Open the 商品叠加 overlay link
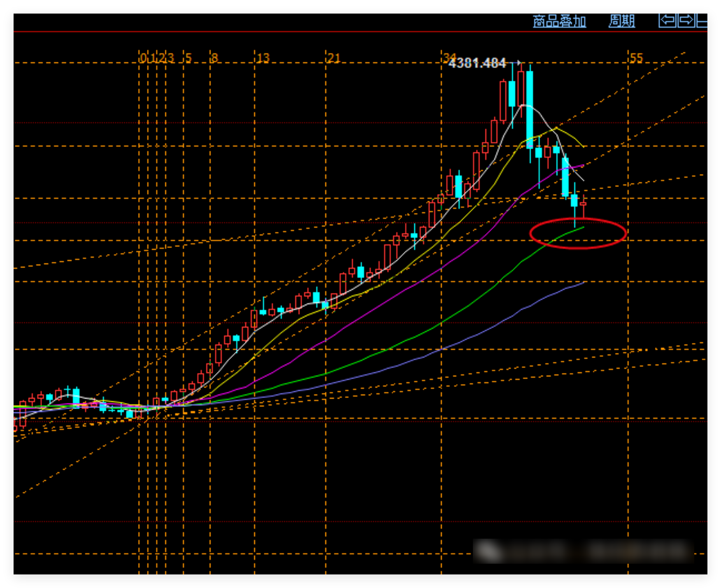721x588 pixels. coord(559,21)
